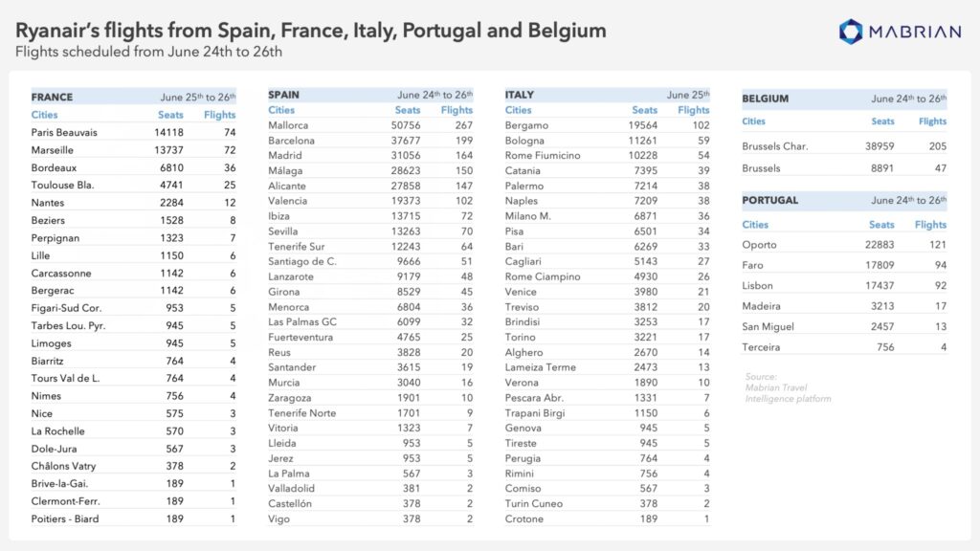
Task: Select the SPAIN table header
Action: tap(370, 95)
